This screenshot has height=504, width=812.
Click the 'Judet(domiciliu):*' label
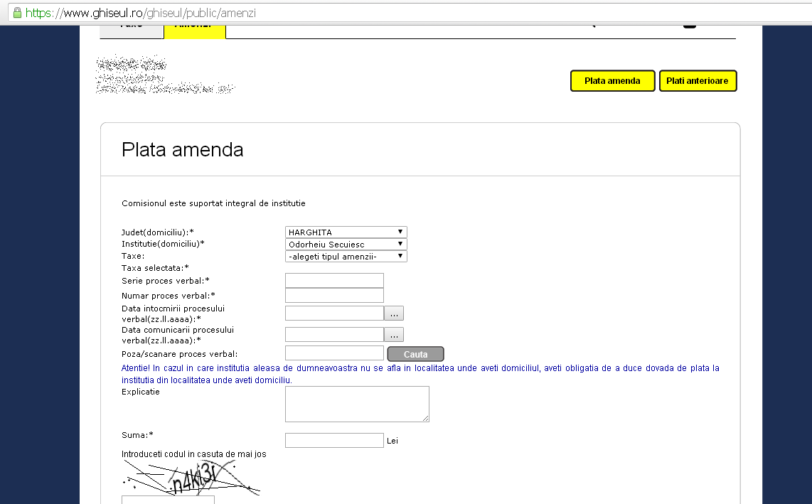point(157,232)
